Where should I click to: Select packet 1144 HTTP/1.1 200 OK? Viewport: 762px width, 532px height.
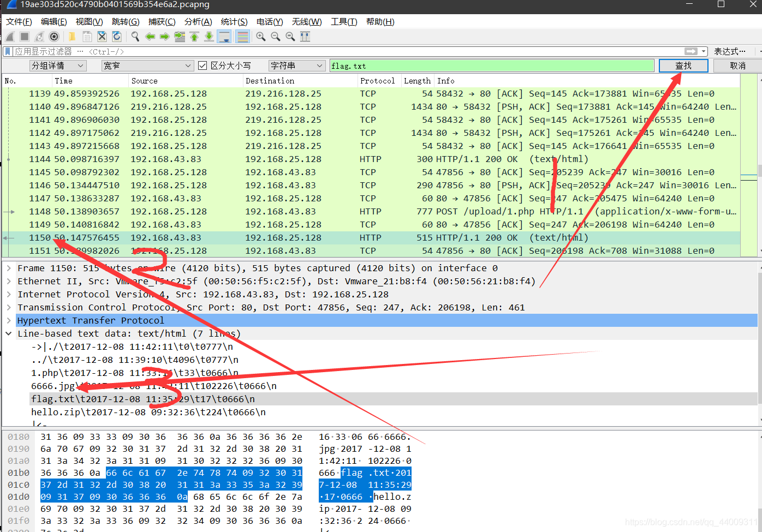tap(371, 159)
